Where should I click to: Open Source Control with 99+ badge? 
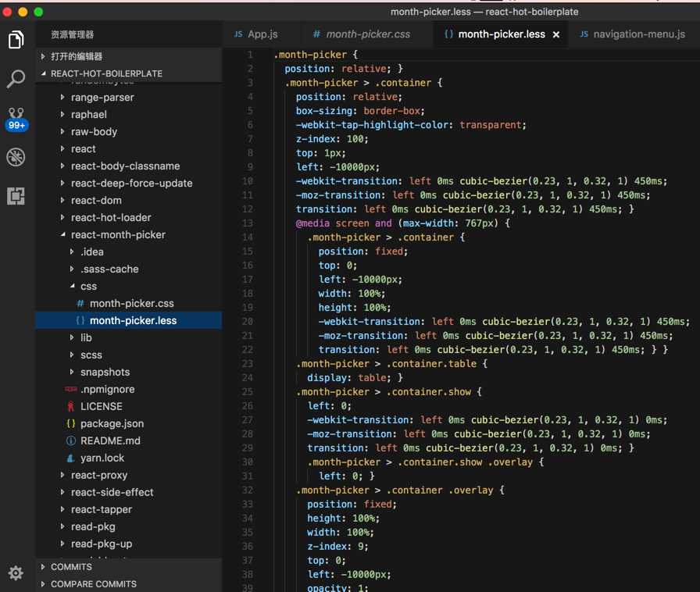16,118
